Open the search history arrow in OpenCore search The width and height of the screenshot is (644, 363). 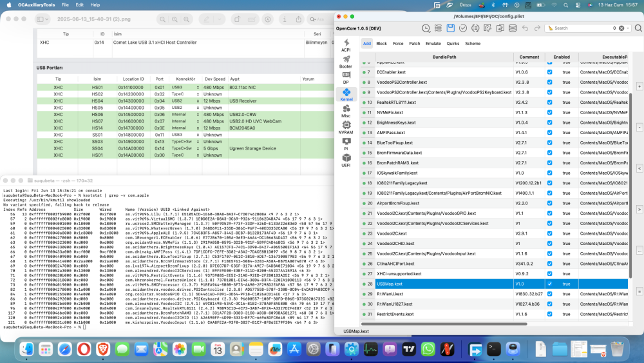click(x=627, y=28)
